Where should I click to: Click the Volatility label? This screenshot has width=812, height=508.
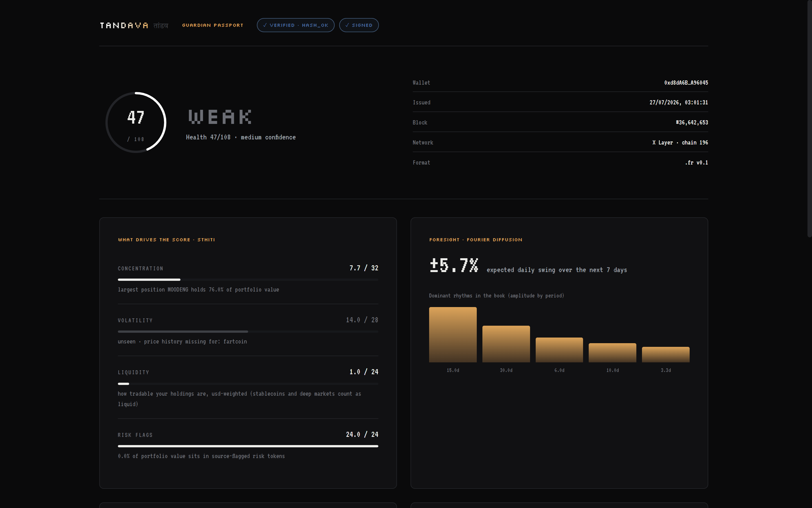click(135, 321)
